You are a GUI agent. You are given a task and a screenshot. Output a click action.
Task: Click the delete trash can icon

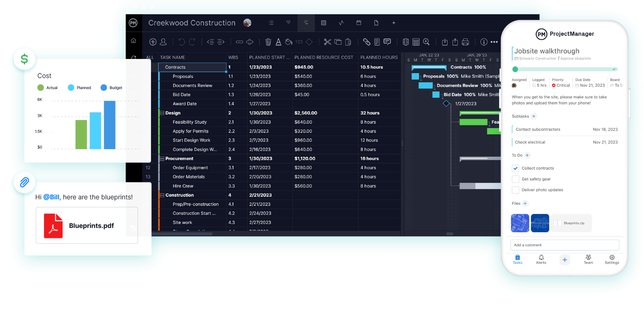(268, 42)
